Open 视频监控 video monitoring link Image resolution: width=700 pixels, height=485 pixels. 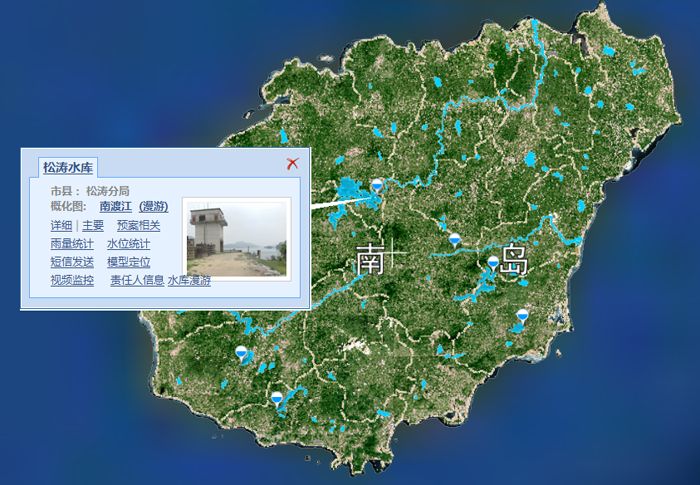pyautogui.click(x=72, y=280)
